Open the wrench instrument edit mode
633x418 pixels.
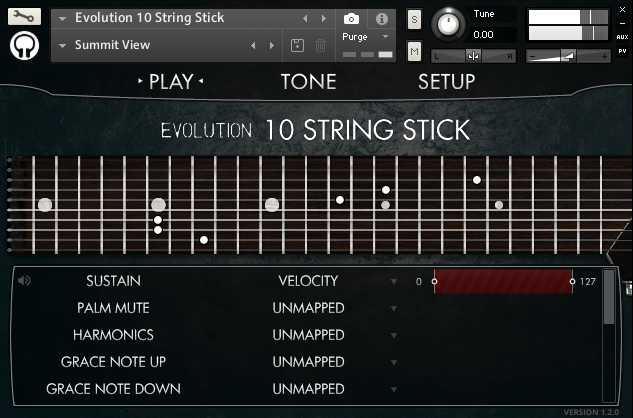point(24,16)
